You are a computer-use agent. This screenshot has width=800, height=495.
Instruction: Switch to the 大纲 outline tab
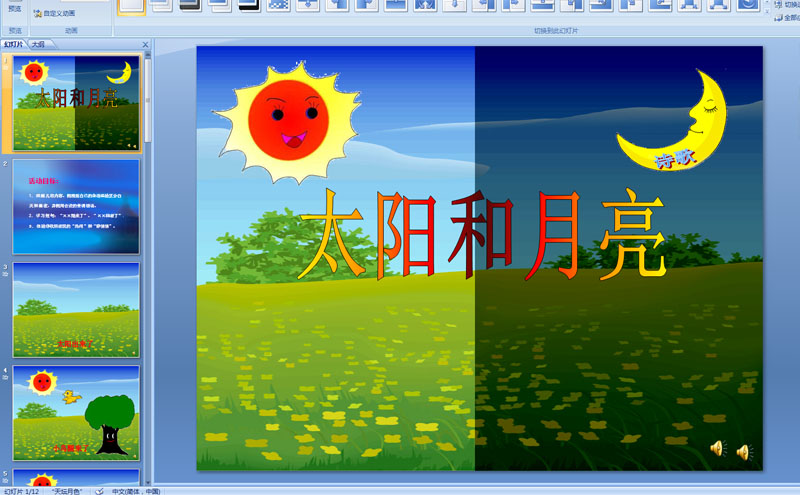38,44
